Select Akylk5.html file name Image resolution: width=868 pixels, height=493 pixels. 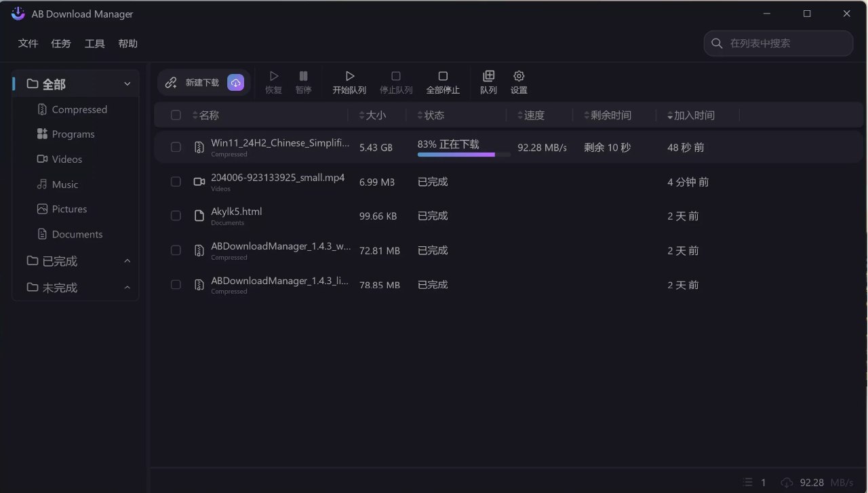[236, 212]
